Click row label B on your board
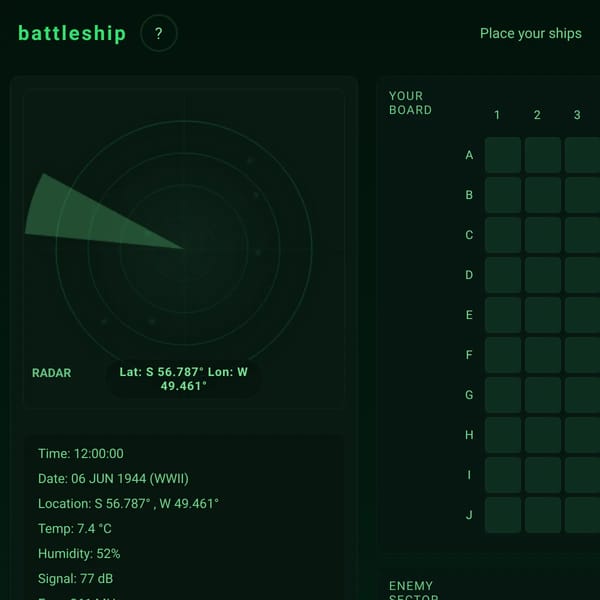The image size is (600, 600). (469, 195)
